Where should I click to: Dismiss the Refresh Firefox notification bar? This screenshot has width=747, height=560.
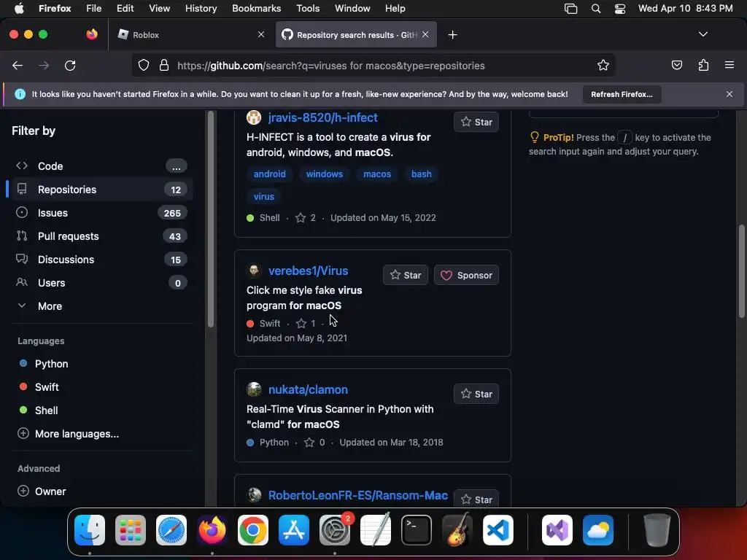coord(729,94)
